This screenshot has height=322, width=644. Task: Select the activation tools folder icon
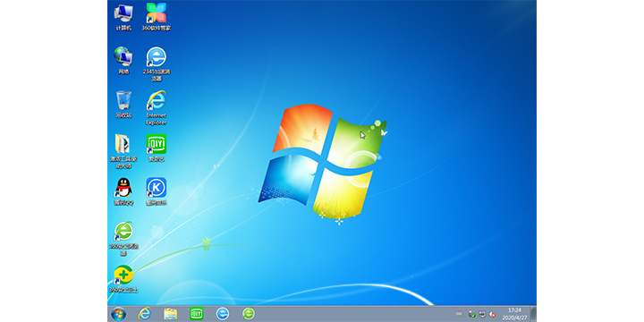coord(123,151)
